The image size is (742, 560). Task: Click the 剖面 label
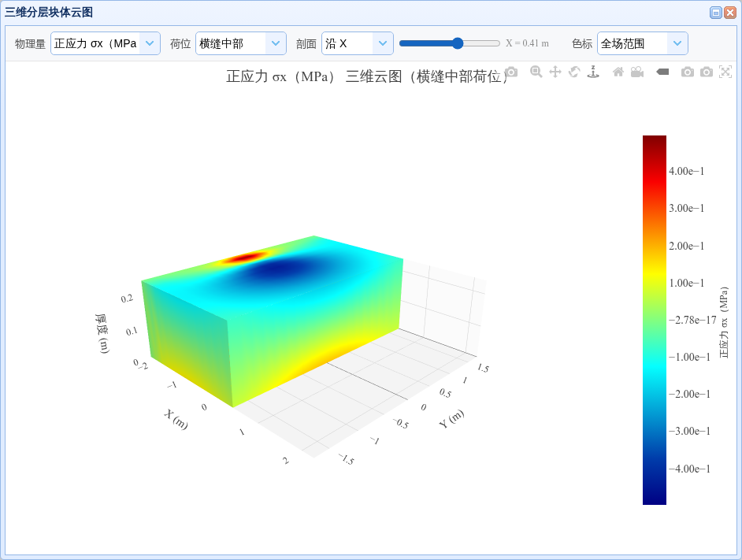point(306,44)
